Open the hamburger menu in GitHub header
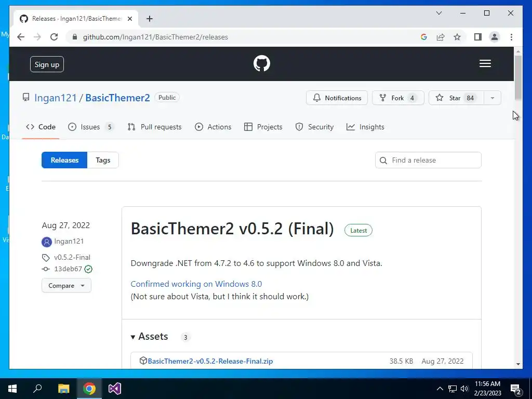The height and width of the screenshot is (399, 532). coord(485,63)
